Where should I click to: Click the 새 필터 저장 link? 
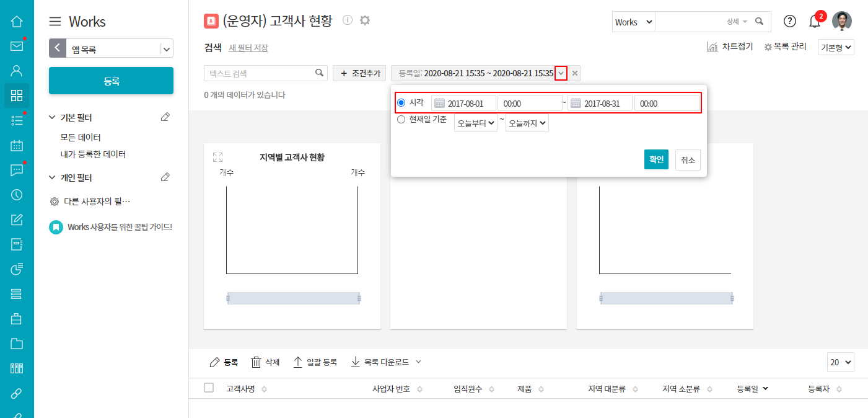(x=248, y=48)
